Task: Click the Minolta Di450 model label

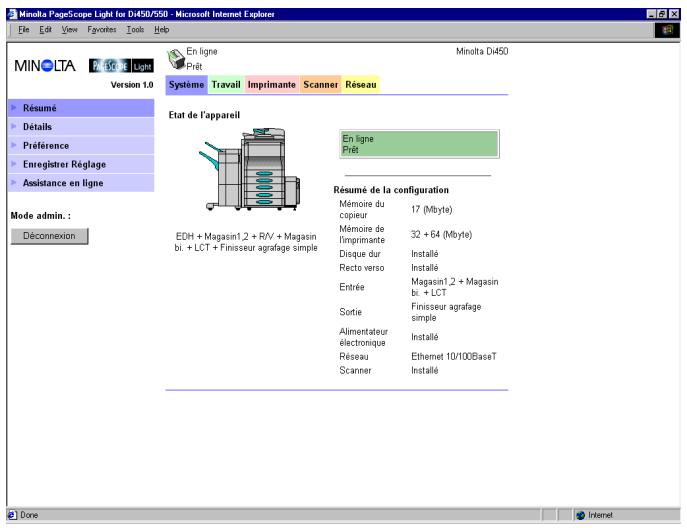Action: point(482,51)
